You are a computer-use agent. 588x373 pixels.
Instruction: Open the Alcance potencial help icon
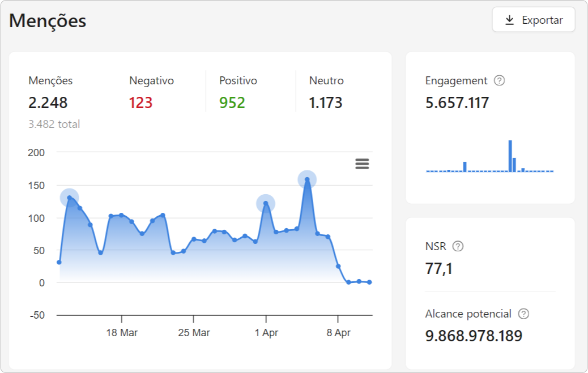[x=523, y=314]
